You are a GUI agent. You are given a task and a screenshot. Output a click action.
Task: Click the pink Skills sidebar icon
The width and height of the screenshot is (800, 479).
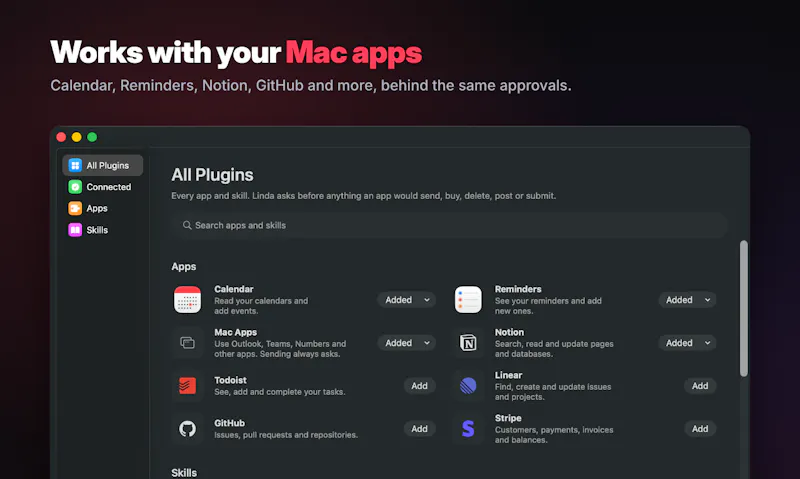pyautogui.click(x=75, y=230)
